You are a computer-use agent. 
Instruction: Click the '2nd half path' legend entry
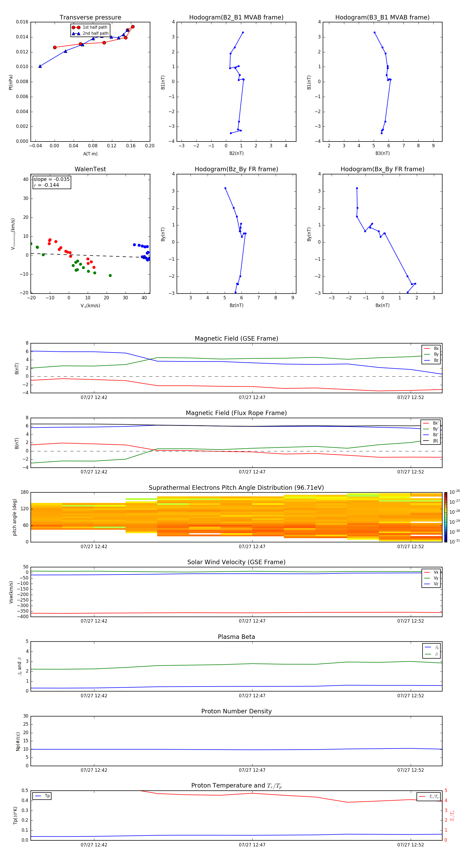click(90, 33)
